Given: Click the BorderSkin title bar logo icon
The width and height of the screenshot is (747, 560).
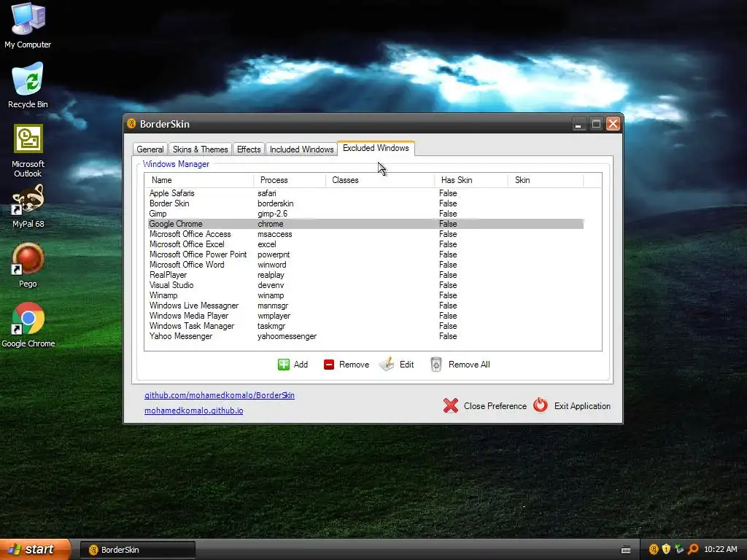Looking at the screenshot, I should (131, 124).
